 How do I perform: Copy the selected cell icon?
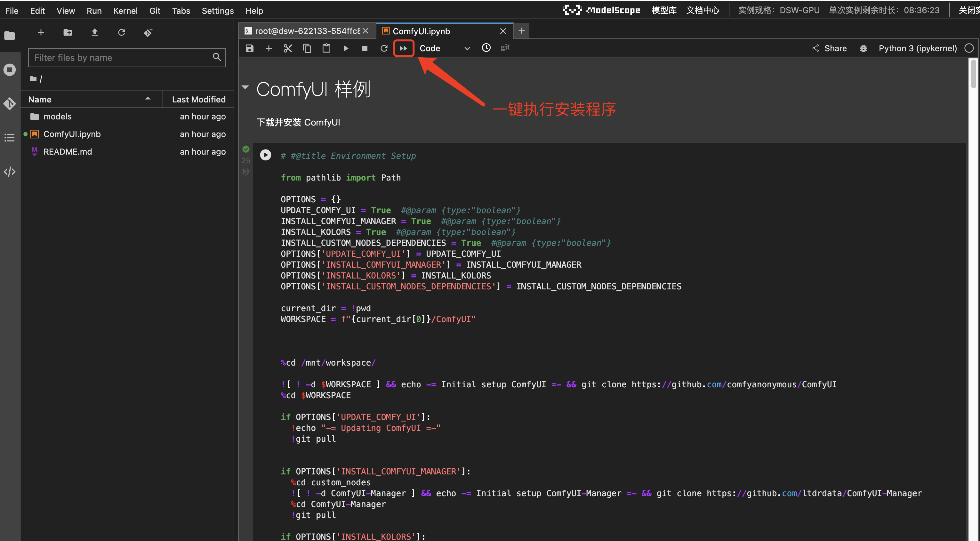pyautogui.click(x=307, y=48)
